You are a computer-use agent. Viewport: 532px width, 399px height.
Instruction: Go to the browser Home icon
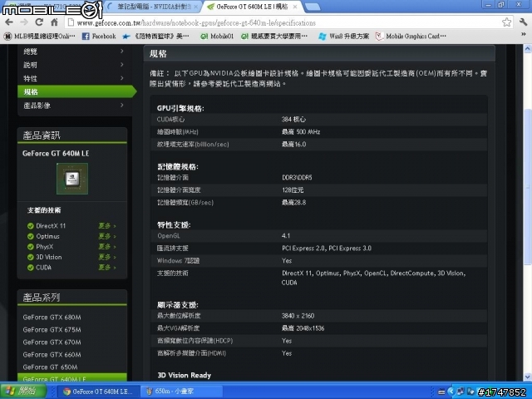point(54,22)
